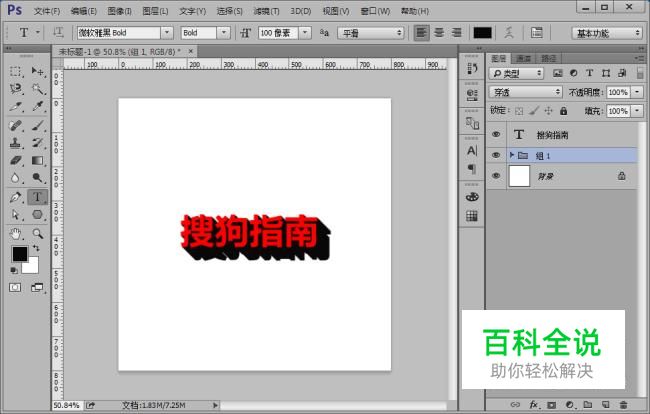Select the Brush tool
650x414 pixels.
[38, 125]
